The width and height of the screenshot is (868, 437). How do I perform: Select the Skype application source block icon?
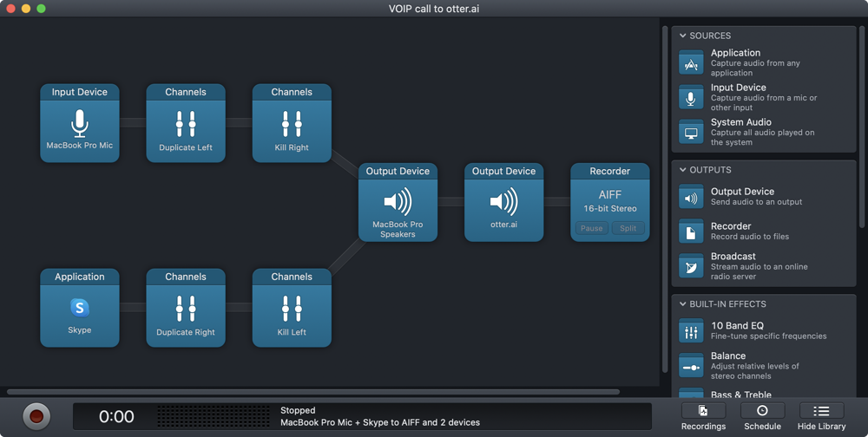pyautogui.click(x=80, y=308)
